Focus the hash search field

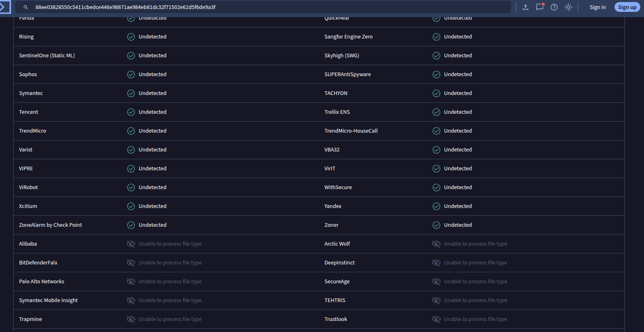pyautogui.click(x=263, y=7)
